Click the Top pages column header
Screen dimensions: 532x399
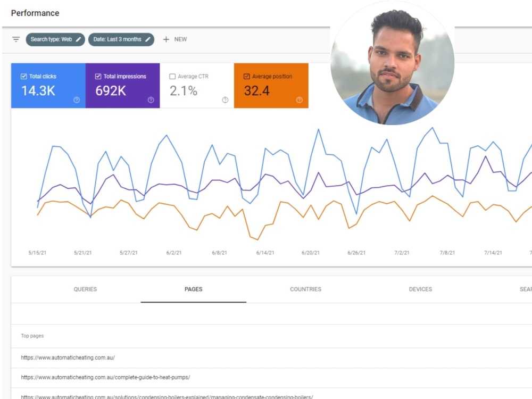click(32, 336)
